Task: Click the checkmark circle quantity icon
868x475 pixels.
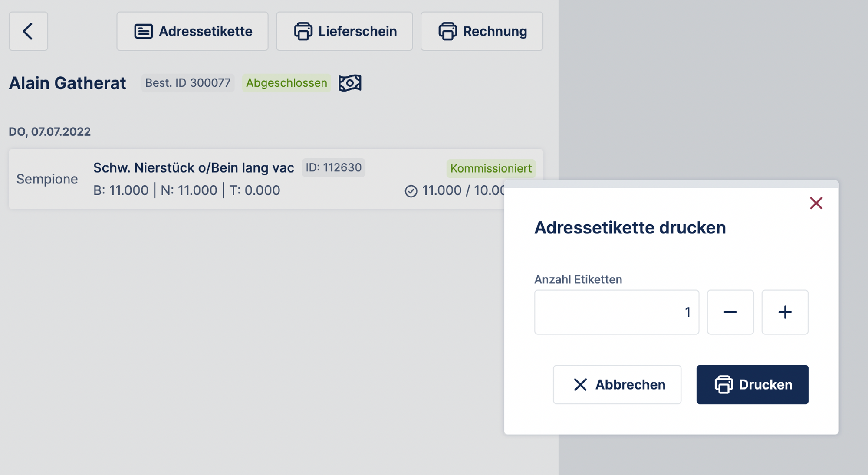Action: pyautogui.click(x=411, y=191)
